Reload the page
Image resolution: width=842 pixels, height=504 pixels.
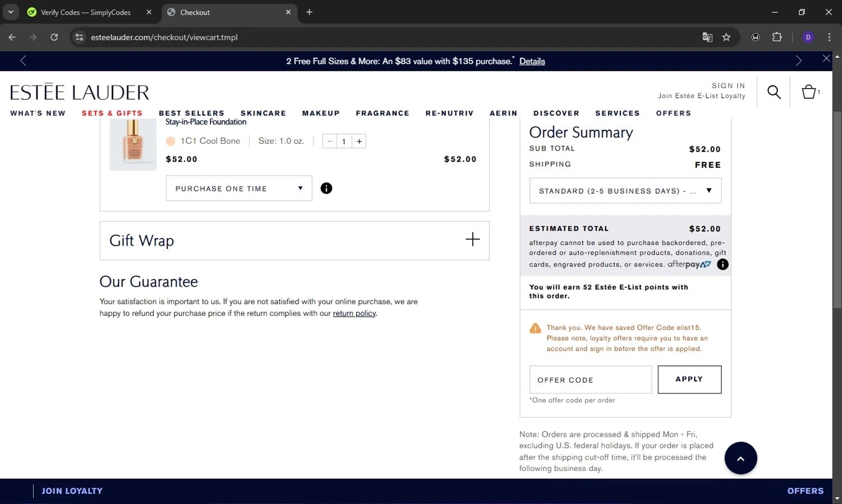pos(54,37)
